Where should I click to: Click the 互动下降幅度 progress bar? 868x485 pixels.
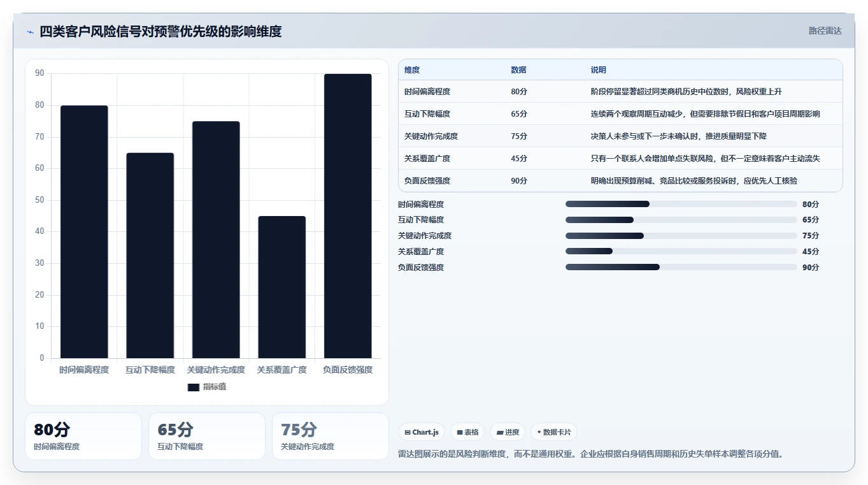681,220
